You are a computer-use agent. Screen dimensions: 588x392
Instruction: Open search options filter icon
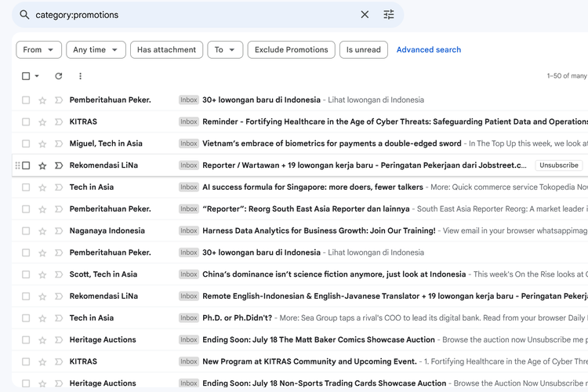[x=389, y=15]
